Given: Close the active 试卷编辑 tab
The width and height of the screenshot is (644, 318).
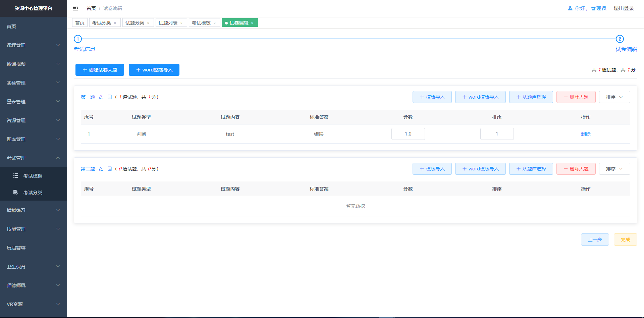Looking at the screenshot, I should (x=252, y=23).
